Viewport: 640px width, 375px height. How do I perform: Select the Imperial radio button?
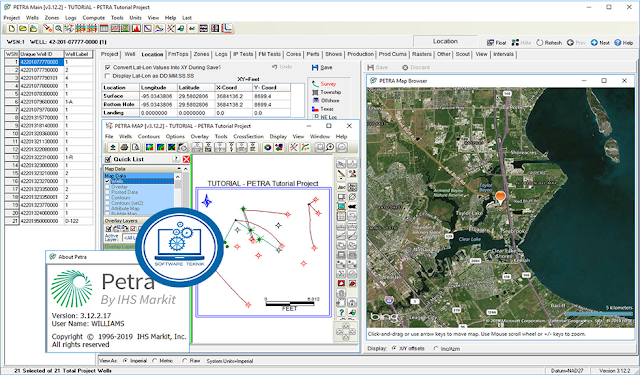tap(125, 361)
